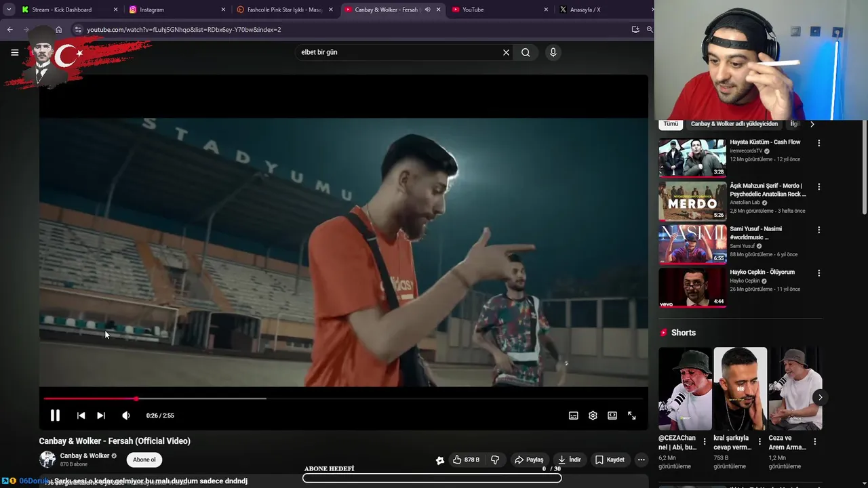868x488 pixels.
Task: Clear the 'elbet bir gün' search text
Action: [506, 52]
